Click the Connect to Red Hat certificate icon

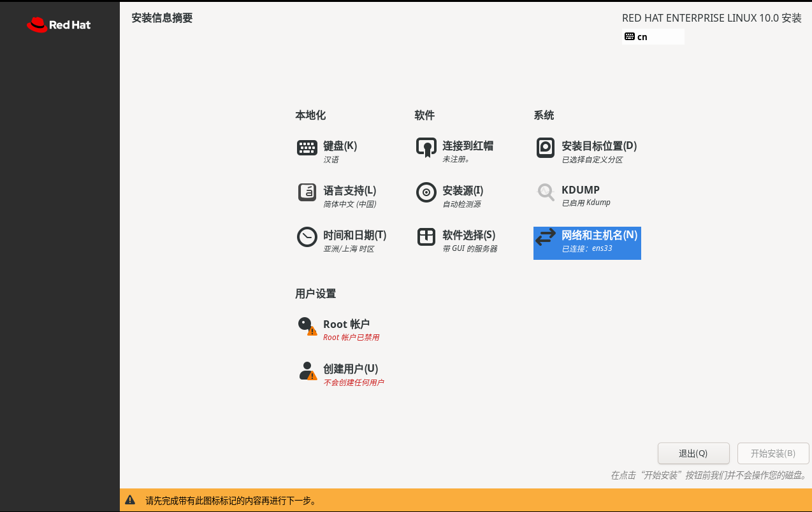click(x=426, y=148)
